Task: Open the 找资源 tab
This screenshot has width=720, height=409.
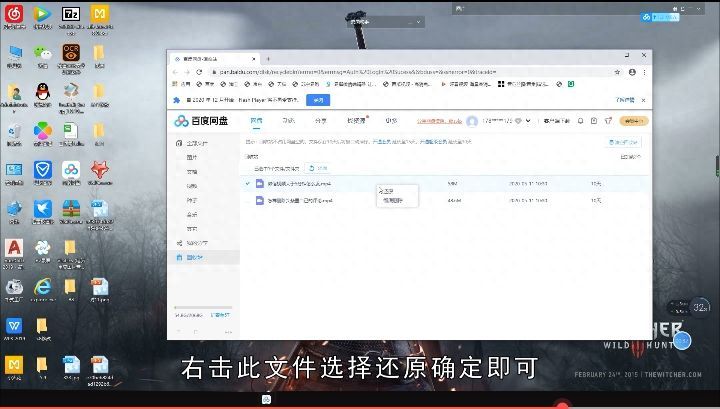Action: [356, 121]
